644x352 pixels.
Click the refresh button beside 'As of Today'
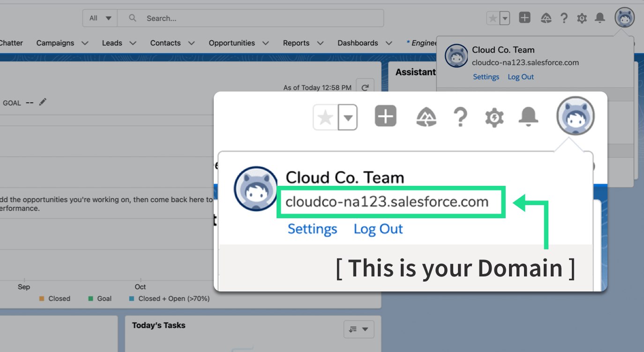365,87
